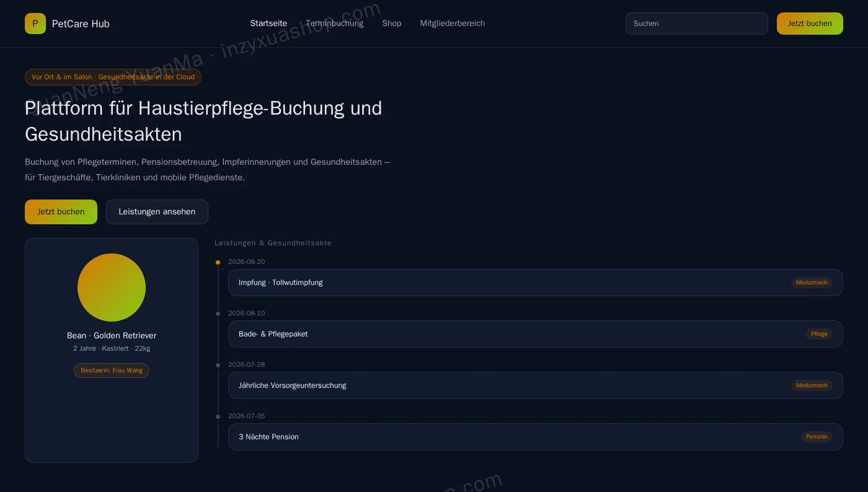Open the 3 Nächte Pension entry
The height and width of the screenshot is (492, 868).
click(x=536, y=437)
